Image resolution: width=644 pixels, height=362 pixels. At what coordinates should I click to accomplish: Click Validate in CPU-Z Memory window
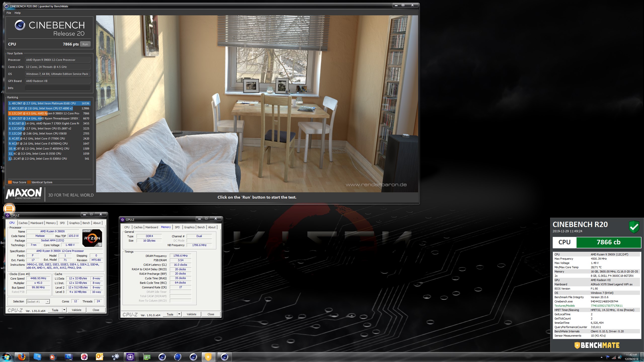[x=191, y=314]
